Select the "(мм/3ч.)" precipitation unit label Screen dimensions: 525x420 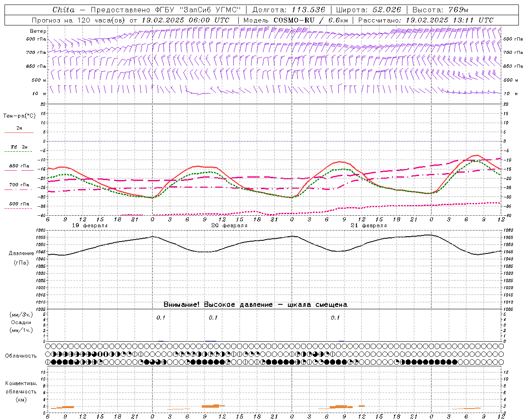(21, 315)
